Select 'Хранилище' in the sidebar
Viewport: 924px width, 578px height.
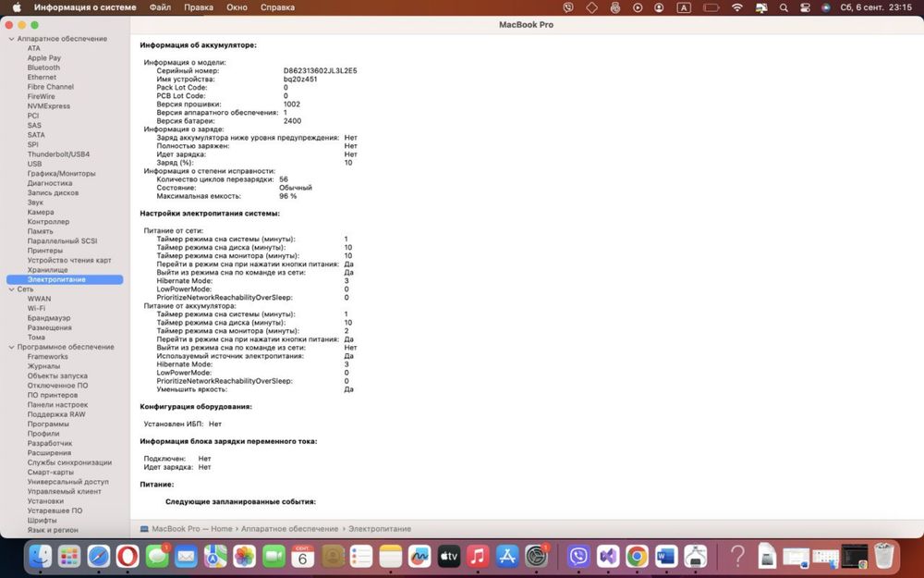48,270
